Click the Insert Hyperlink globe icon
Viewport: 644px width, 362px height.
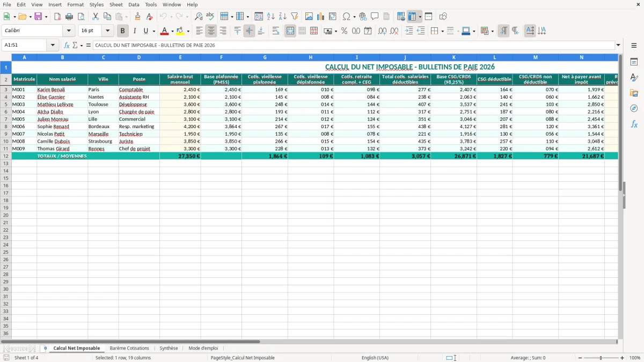(x=363, y=17)
